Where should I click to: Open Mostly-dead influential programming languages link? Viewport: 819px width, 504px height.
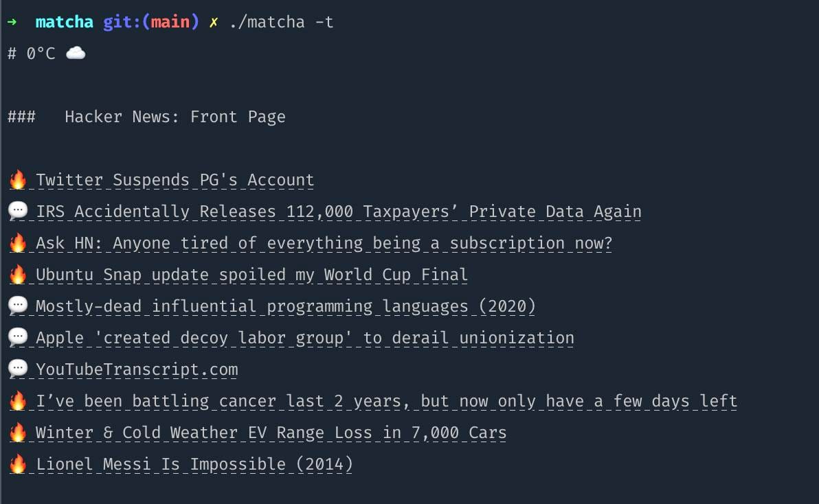coord(285,307)
